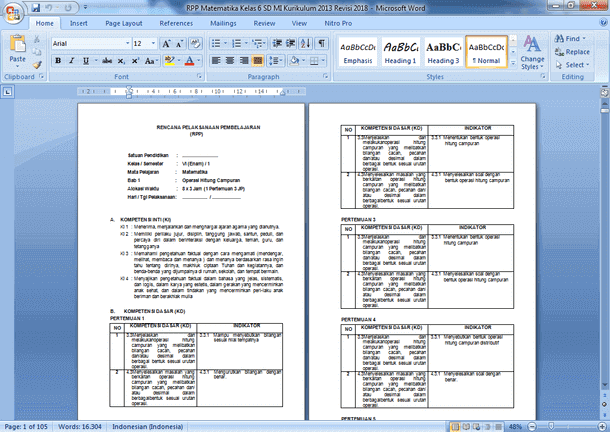
Task: Toggle underline formatting
Action: (86, 61)
